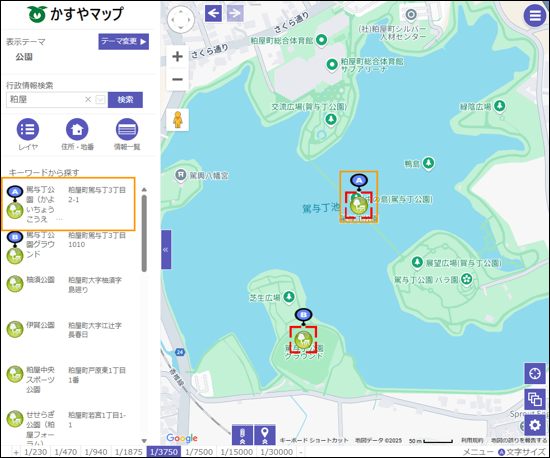The height and width of the screenshot is (458, 550).
Task: Click 地図の誤りを報告する link
Action: point(519,440)
